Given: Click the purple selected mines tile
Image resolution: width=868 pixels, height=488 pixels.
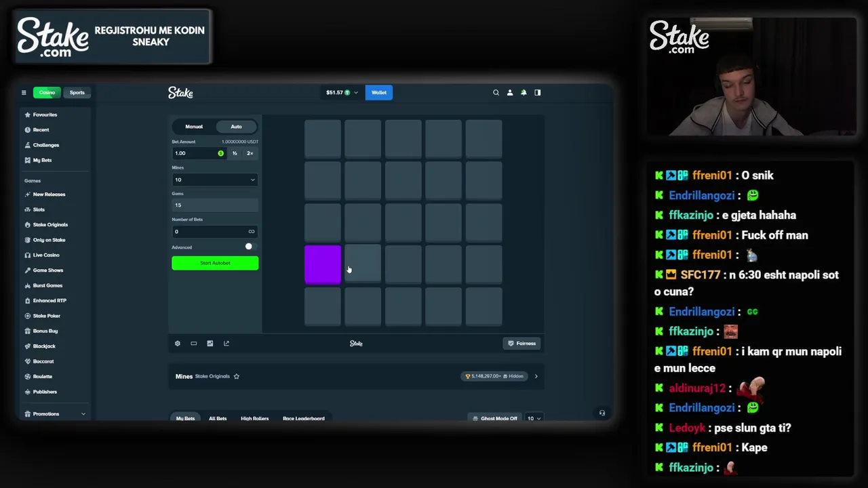Looking at the screenshot, I should tap(323, 264).
